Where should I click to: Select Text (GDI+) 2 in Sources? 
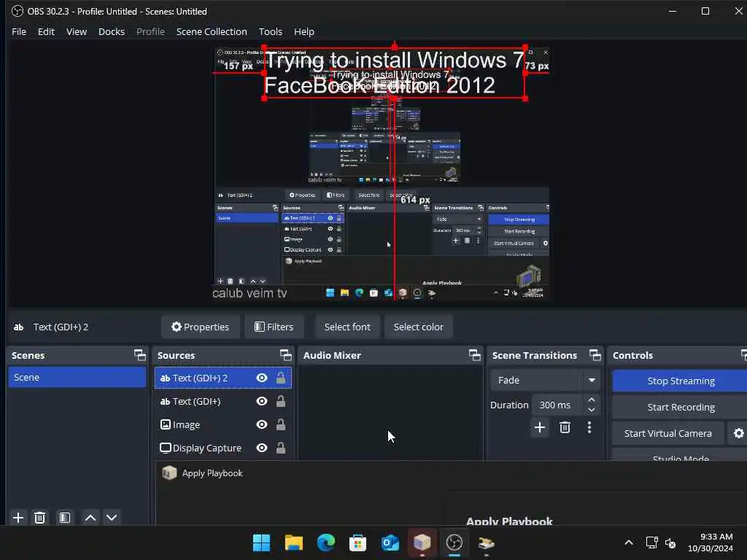223,378
